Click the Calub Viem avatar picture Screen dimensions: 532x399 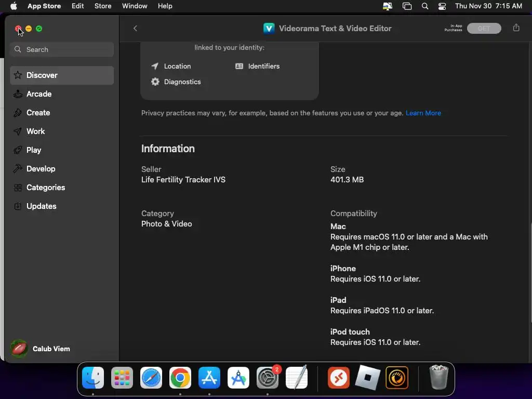point(19,349)
